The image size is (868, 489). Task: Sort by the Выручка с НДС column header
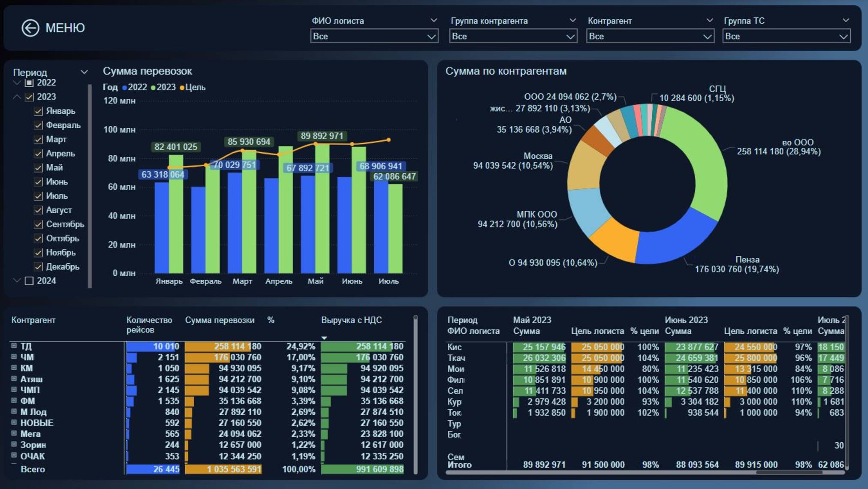(352, 320)
